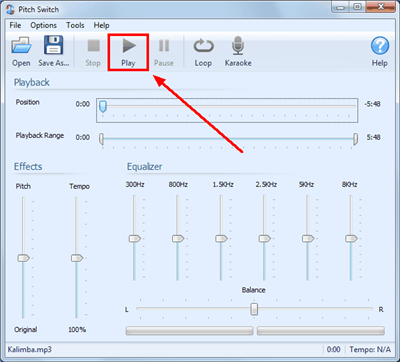Click the Tempo slider thumb

(x=77, y=258)
